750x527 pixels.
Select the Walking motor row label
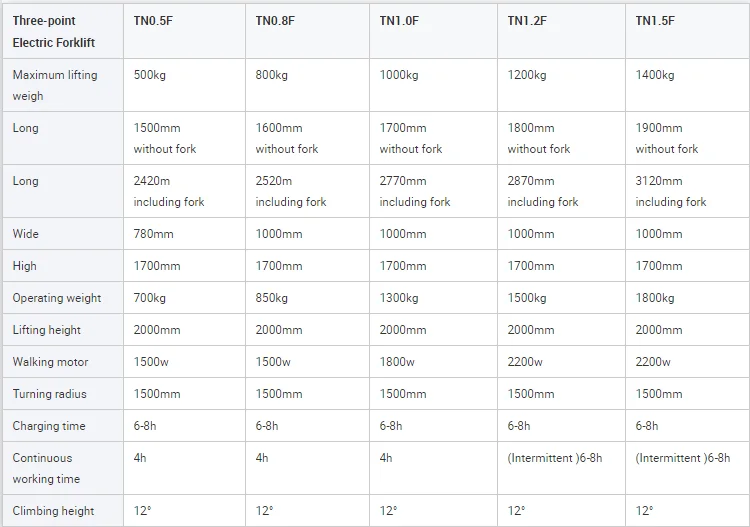pyautogui.click(x=50, y=362)
